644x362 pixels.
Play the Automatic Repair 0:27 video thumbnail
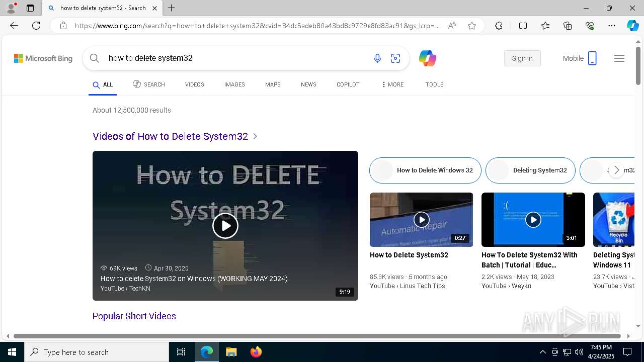(421, 220)
